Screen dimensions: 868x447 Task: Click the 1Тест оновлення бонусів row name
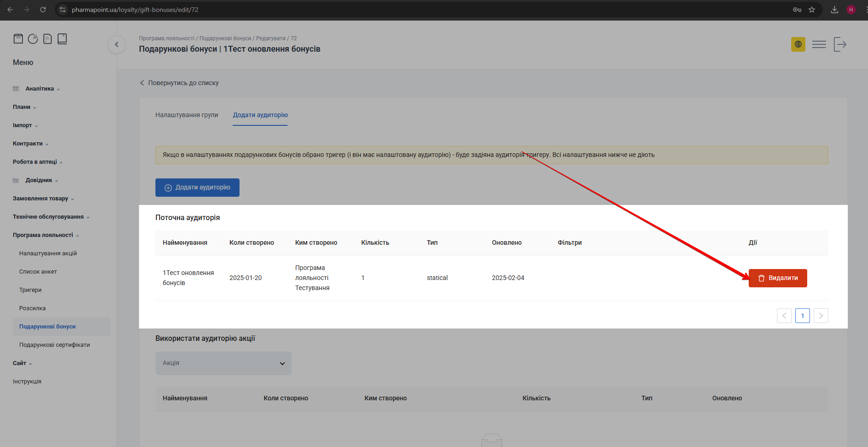click(x=188, y=278)
